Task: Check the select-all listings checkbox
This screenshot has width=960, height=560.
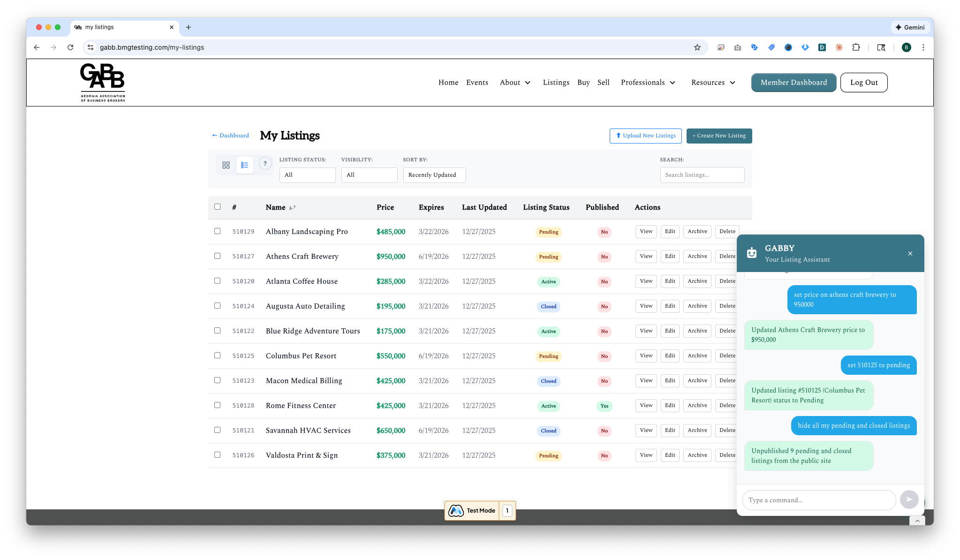Action: [x=217, y=207]
